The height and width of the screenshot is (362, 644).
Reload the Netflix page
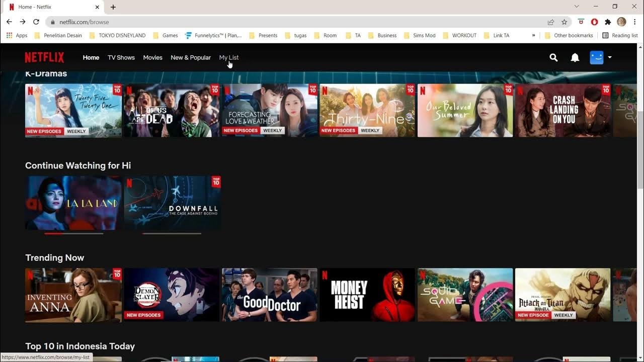[x=36, y=22]
